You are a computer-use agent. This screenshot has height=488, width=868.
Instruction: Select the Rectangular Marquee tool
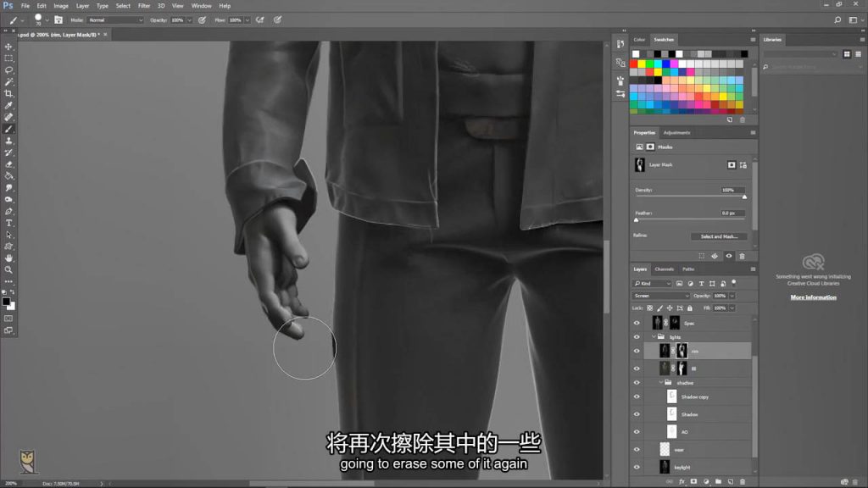coord(8,58)
